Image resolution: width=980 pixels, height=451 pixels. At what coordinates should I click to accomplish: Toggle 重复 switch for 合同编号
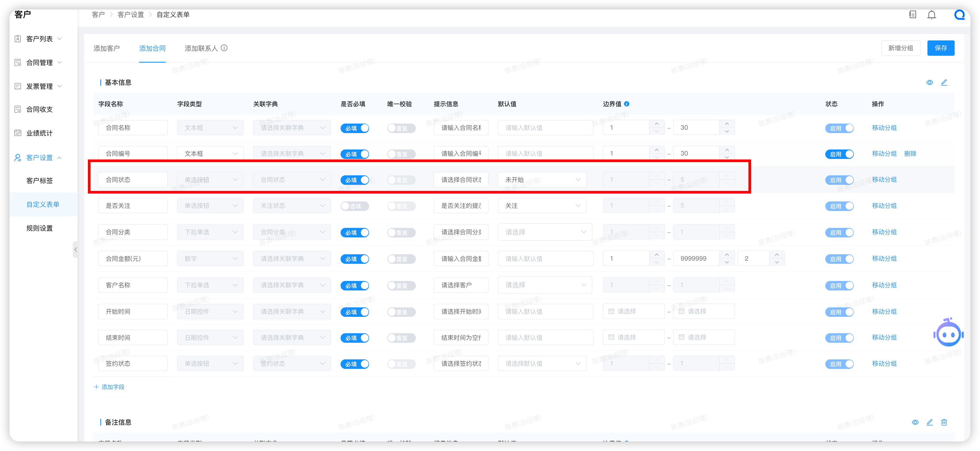[401, 154]
